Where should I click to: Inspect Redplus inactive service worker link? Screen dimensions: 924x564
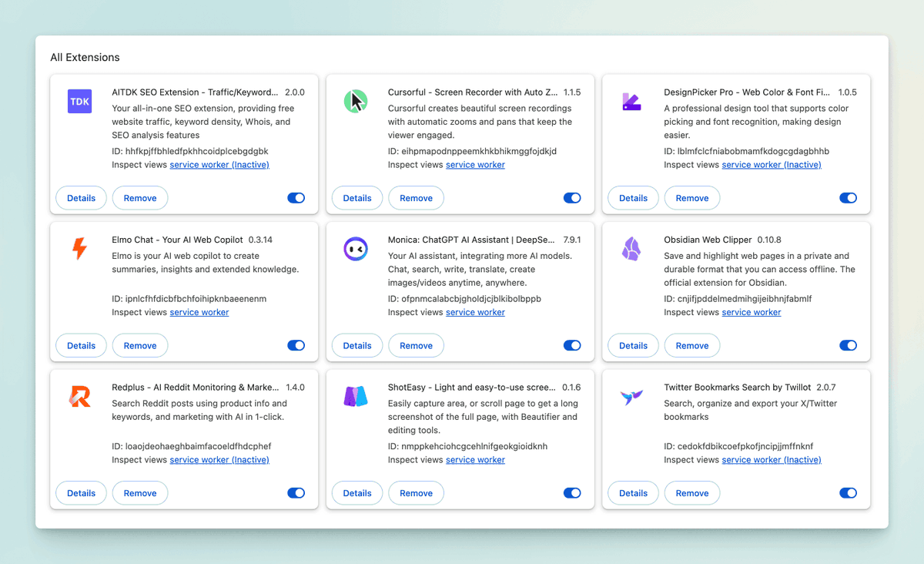click(x=219, y=460)
